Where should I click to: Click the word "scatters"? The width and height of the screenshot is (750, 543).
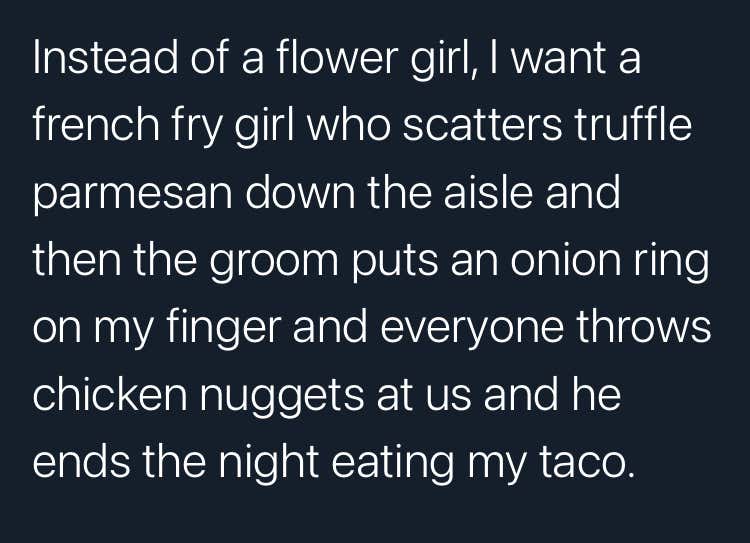[483, 126]
